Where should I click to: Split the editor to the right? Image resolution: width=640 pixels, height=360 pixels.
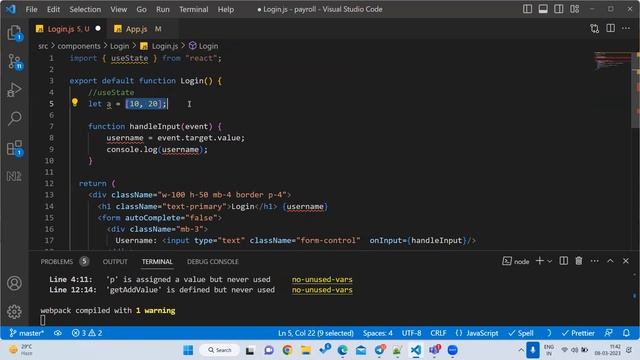611,28
